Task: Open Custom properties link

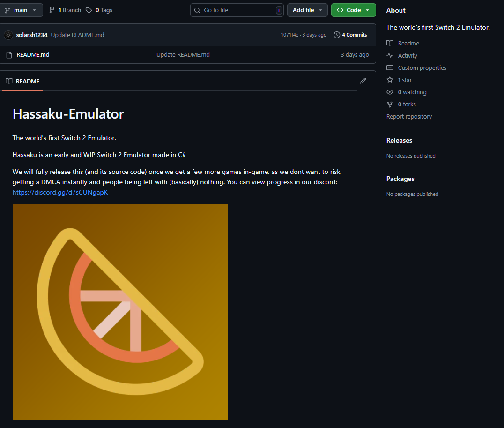Action: click(x=422, y=68)
